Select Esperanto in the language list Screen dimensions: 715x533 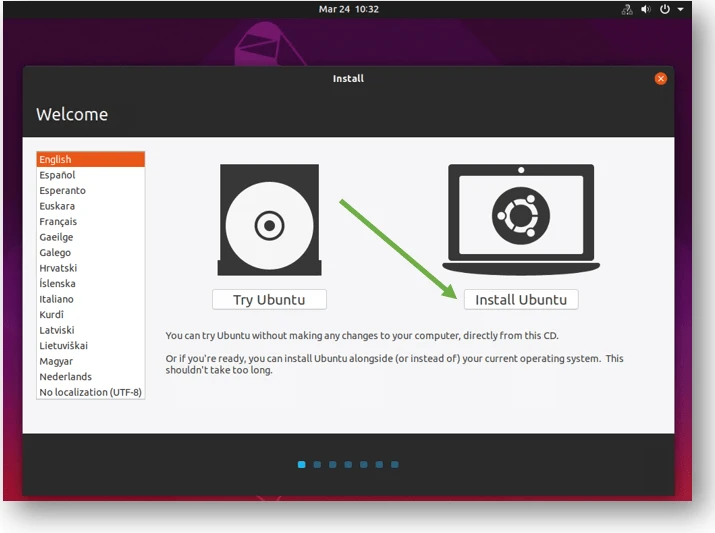click(x=90, y=190)
